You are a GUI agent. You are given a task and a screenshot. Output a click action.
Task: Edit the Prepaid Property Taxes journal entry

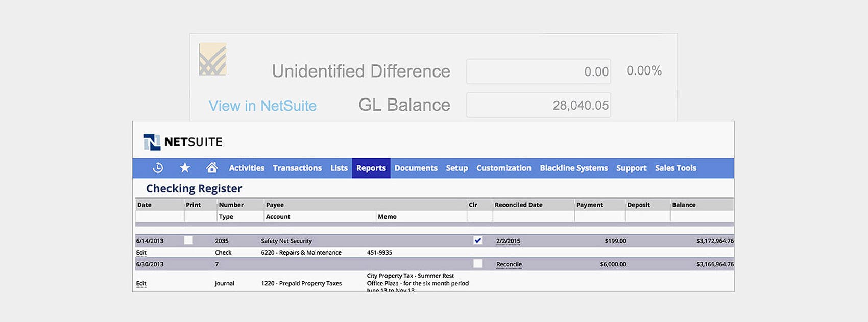point(141,284)
